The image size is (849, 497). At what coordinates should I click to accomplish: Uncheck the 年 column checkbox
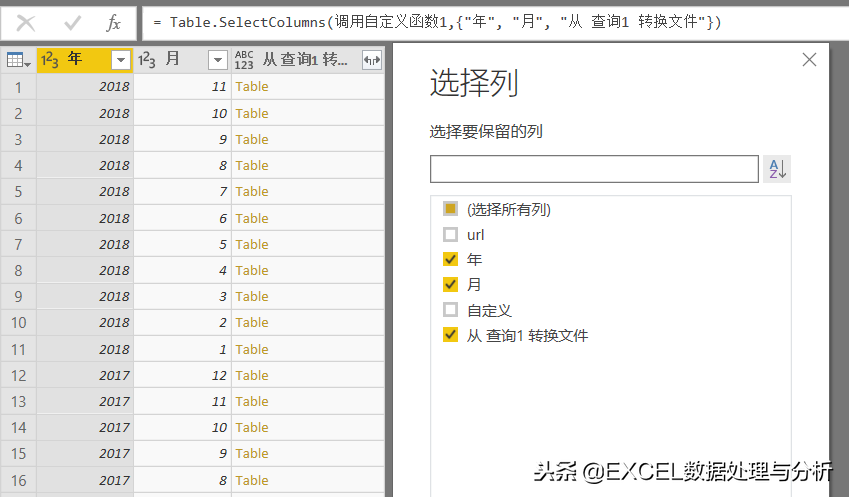point(450,259)
